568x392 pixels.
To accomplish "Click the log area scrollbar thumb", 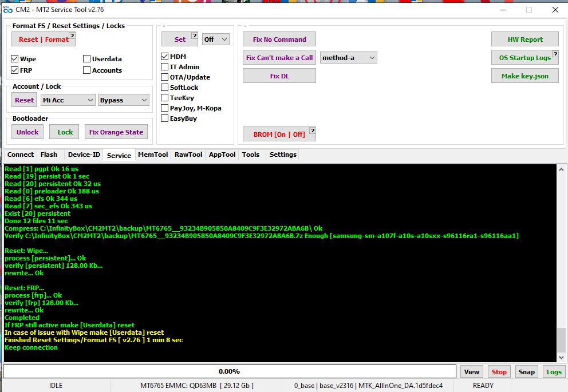I will click(561, 339).
